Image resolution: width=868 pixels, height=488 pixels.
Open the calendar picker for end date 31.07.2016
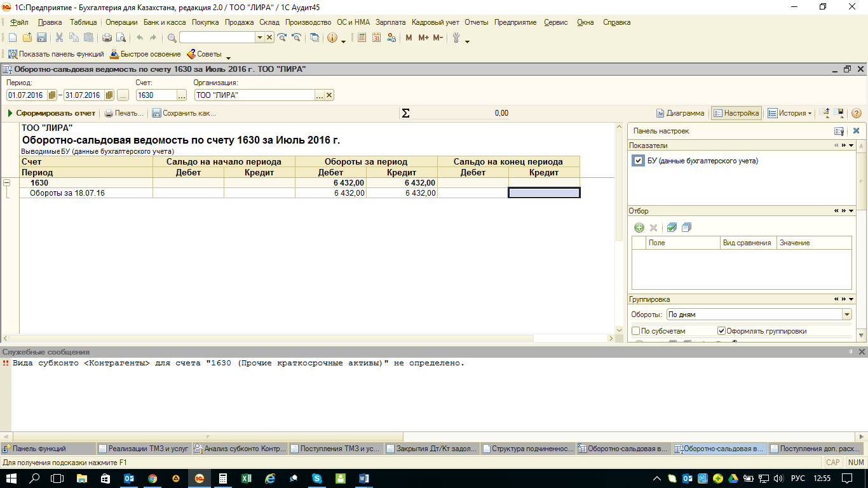click(109, 95)
